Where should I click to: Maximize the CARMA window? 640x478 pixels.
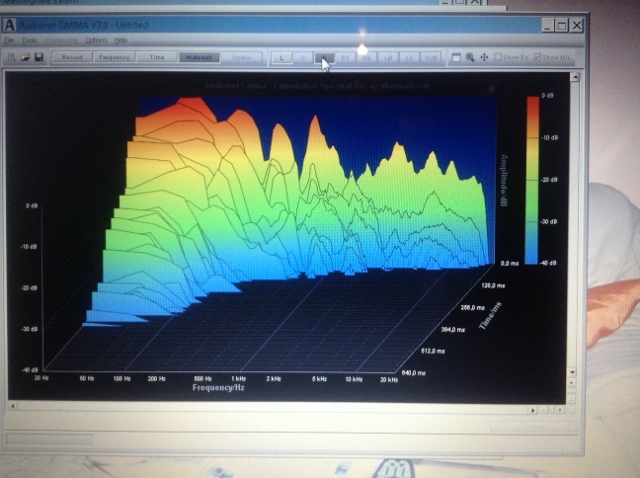(x=562, y=26)
